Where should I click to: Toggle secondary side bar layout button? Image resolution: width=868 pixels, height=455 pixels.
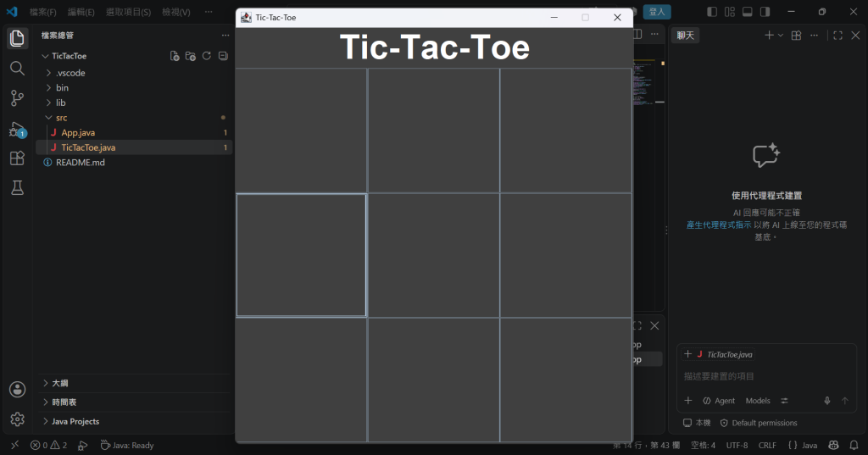(x=765, y=12)
